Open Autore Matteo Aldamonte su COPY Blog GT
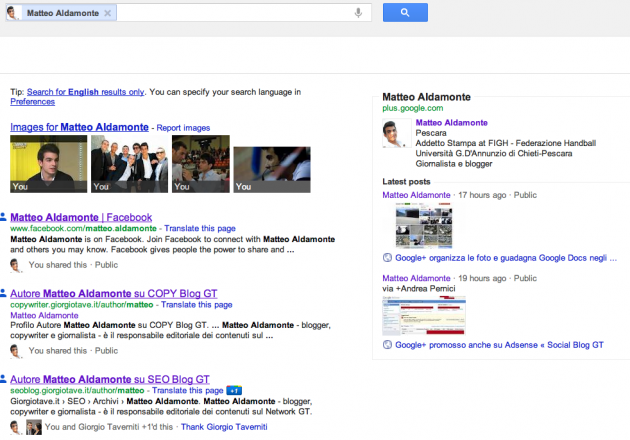The image size is (630, 440). [x=114, y=294]
